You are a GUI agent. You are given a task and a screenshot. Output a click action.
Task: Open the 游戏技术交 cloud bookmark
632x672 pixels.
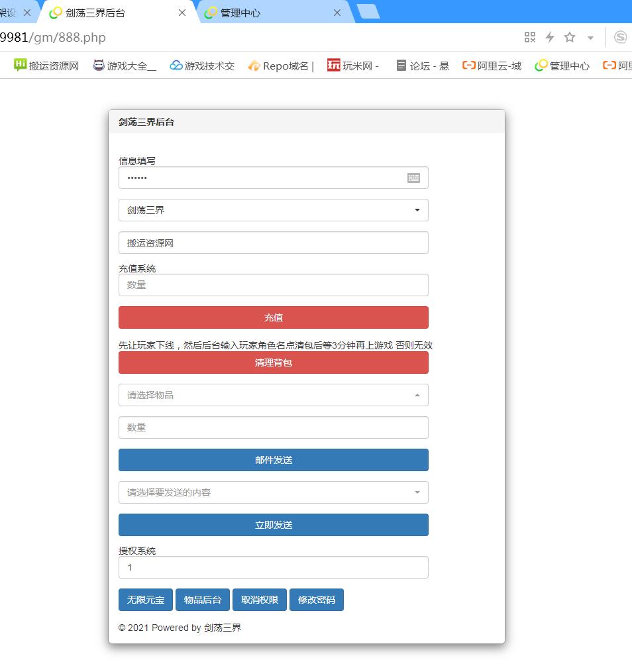(202, 66)
